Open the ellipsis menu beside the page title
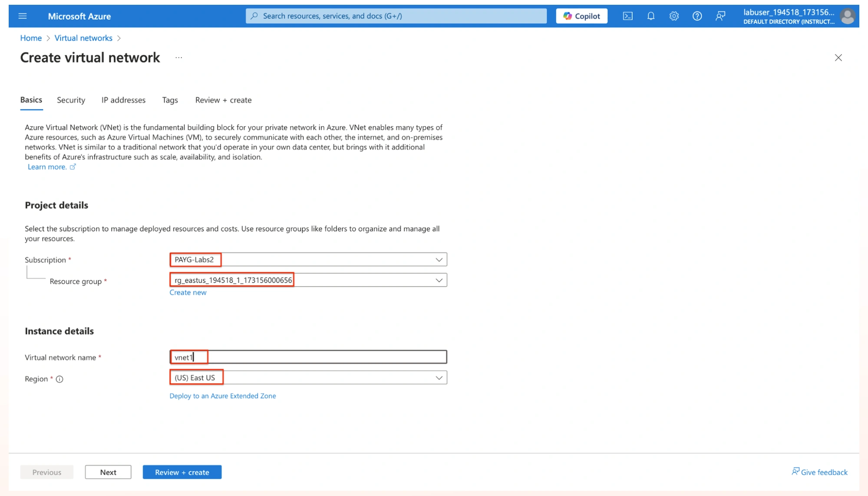Image resolution: width=868 pixels, height=496 pixels. [x=178, y=57]
